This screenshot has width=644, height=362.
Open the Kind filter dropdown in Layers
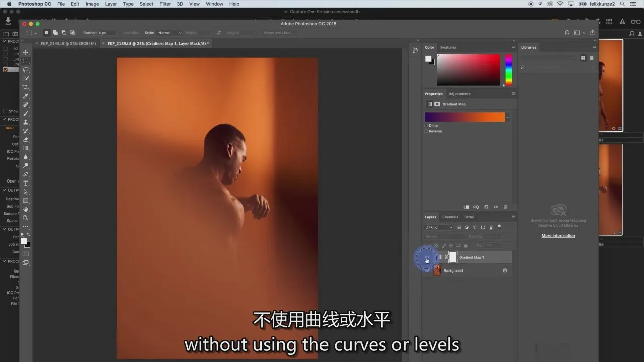tap(439, 227)
